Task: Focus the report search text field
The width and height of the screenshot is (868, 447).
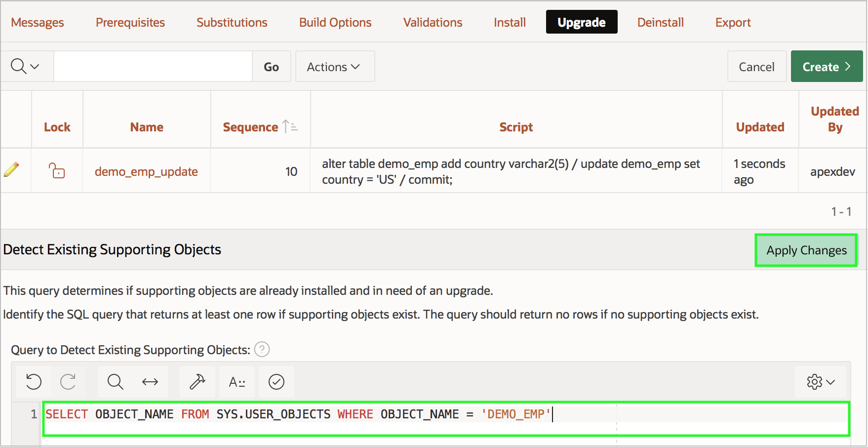Action: pyautogui.click(x=153, y=66)
